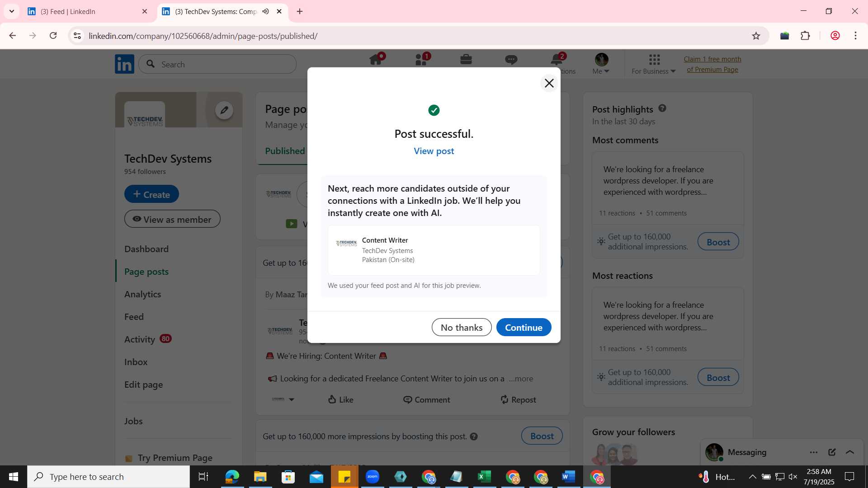
Task: Open Inbox in the sidebar
Action: tap(136, 362)
